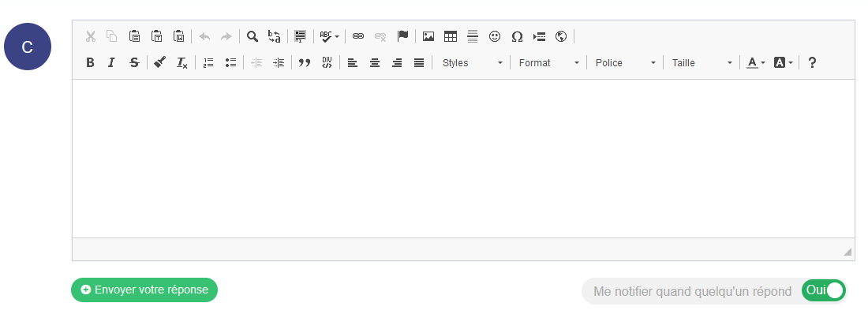Toggle block quote formatting
Viewport: 868px width, 314px height.
[305, 62]
